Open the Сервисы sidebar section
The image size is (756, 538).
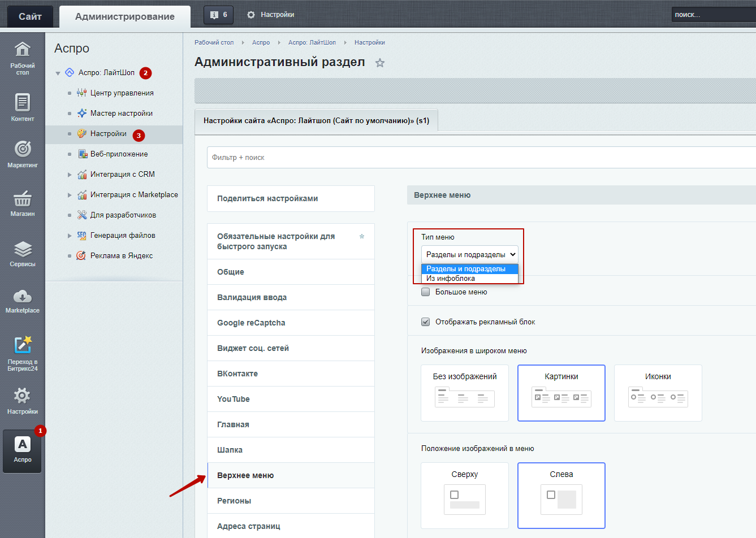pos(23,254)
